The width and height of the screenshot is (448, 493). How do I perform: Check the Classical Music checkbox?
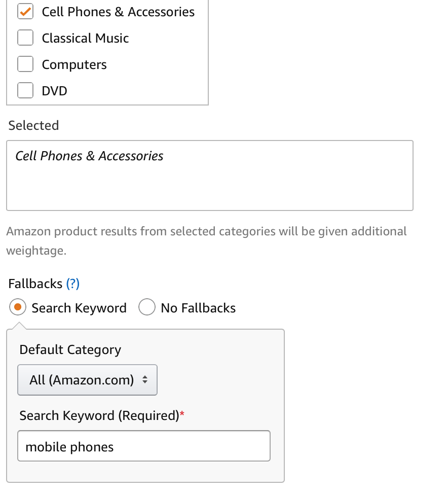click(25, 38)
